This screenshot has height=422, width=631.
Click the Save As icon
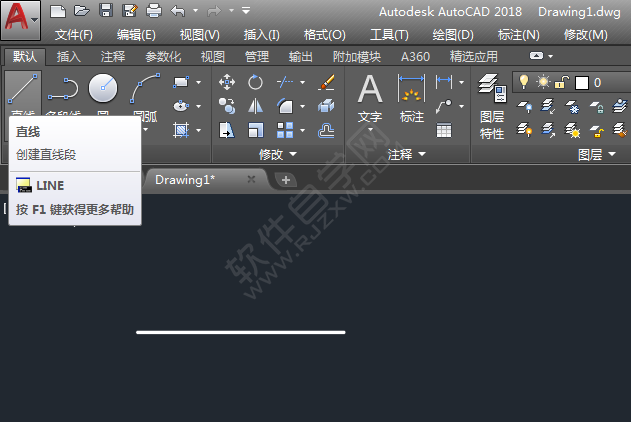130,11
